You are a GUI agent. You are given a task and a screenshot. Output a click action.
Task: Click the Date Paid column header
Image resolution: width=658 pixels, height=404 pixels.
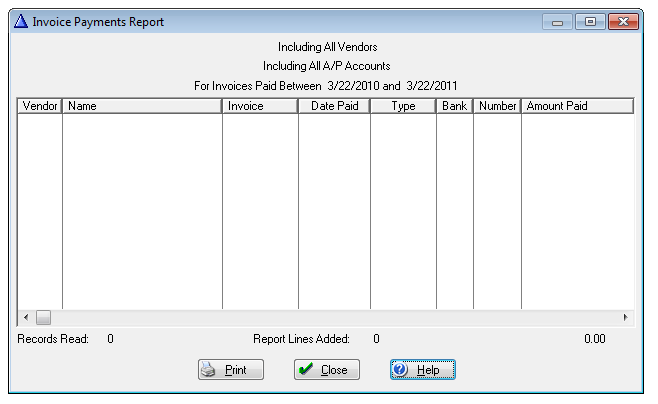(x=334, y=105)
